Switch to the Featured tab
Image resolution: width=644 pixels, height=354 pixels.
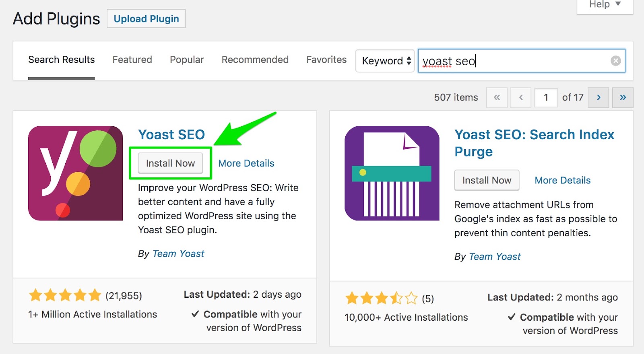(132, 60)
